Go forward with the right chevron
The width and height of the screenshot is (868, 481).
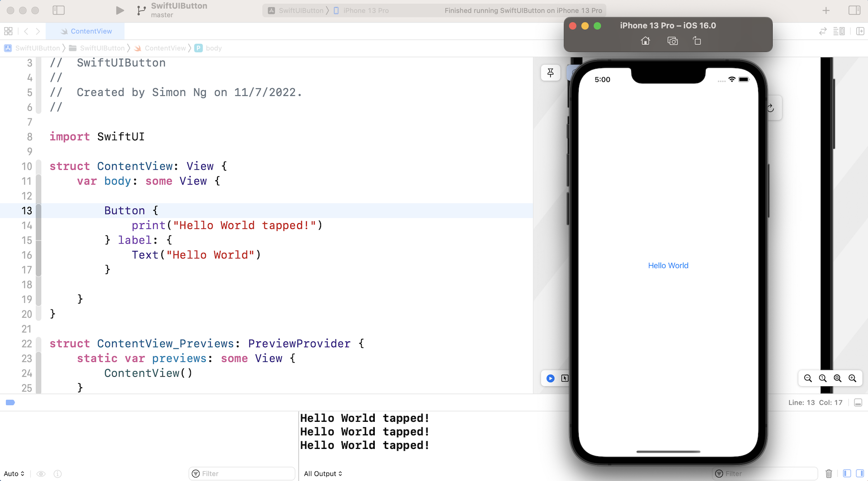click(38, 31)
